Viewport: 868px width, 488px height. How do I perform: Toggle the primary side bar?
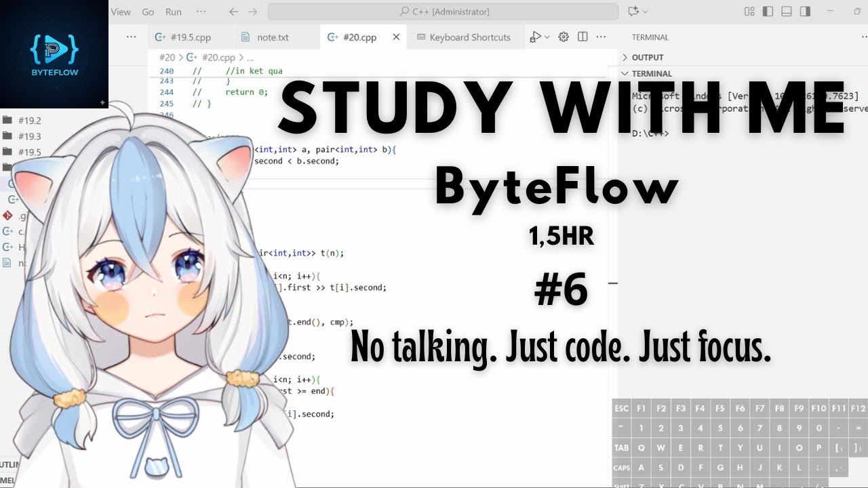coord(768,12)
